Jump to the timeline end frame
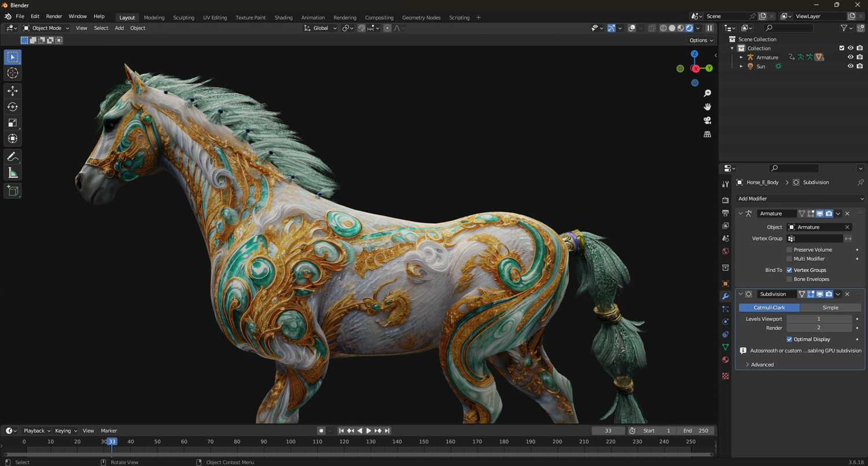The height and width of the screenshot is (466, 868). pyautogui.click(x=387, y=431)
